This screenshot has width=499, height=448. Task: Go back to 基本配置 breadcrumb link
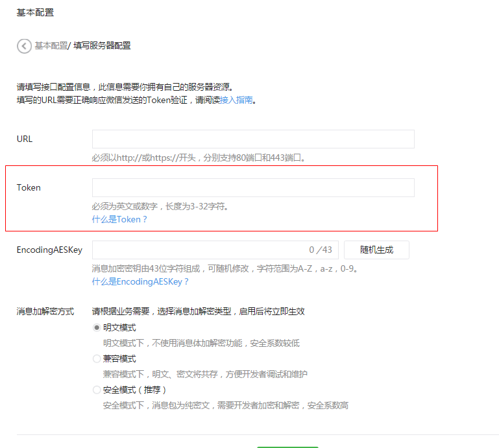51,46
